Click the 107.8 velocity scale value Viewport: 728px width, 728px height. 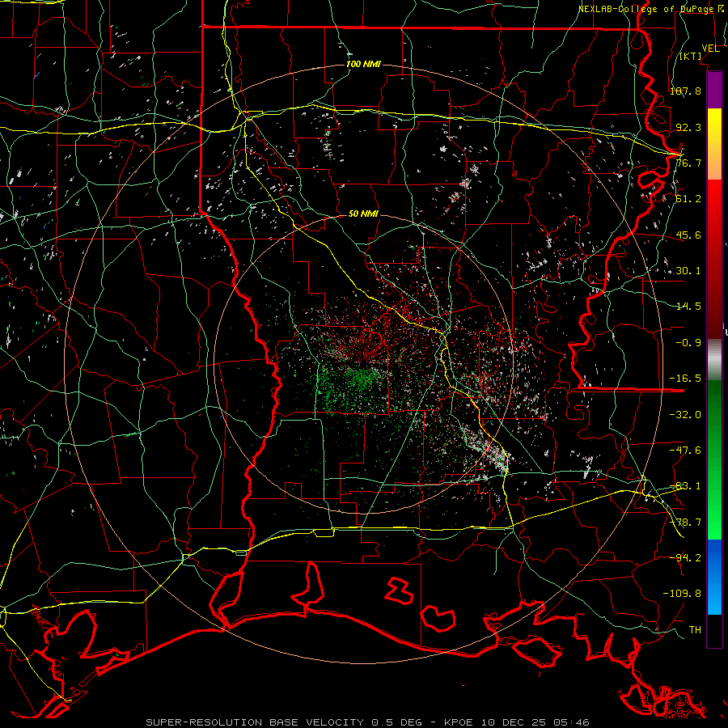click(685, 91)
